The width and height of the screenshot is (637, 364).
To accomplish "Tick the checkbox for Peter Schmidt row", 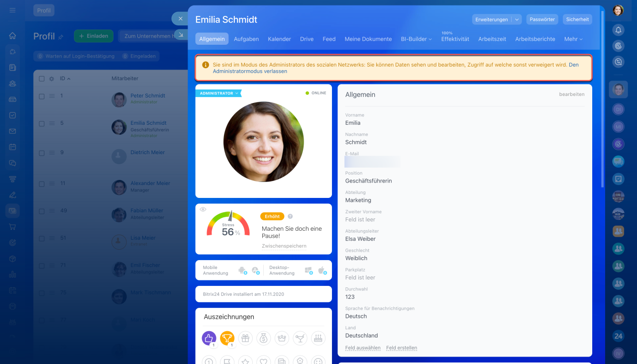I will 41,96.
